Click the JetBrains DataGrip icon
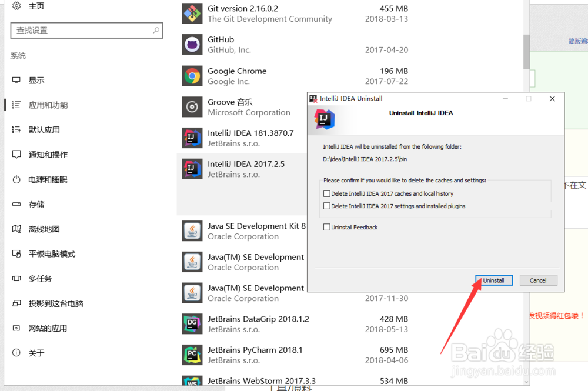The width and height of the screenshot is (588, 391). click(192, 324)
